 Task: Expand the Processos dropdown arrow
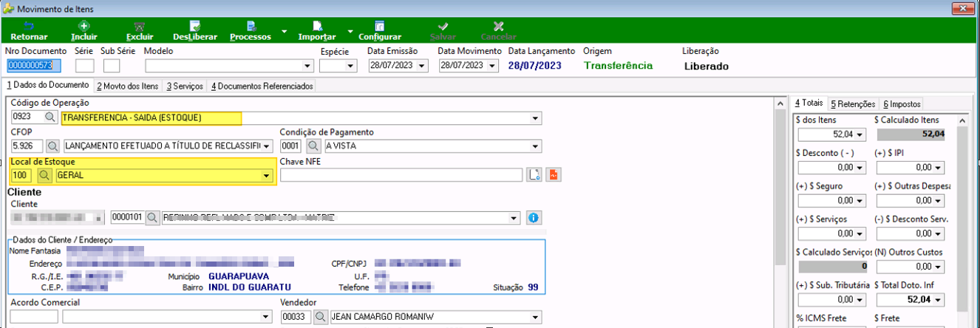[x=285, y=32]
